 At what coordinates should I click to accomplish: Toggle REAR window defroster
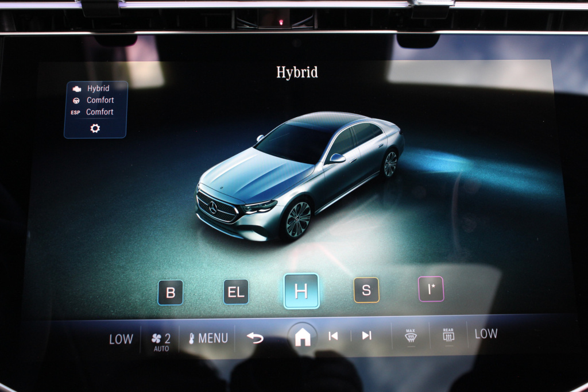click(448, 335)
